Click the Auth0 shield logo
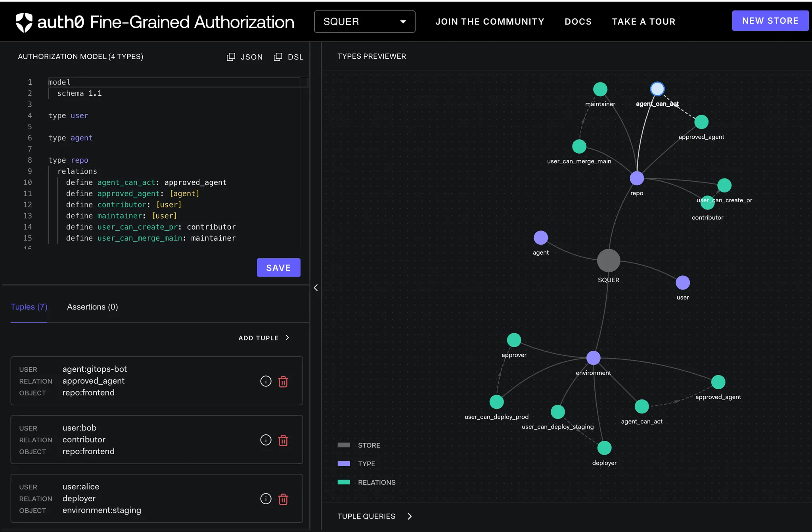Screen dimensions: 812x532 click(x=24, y=22)
